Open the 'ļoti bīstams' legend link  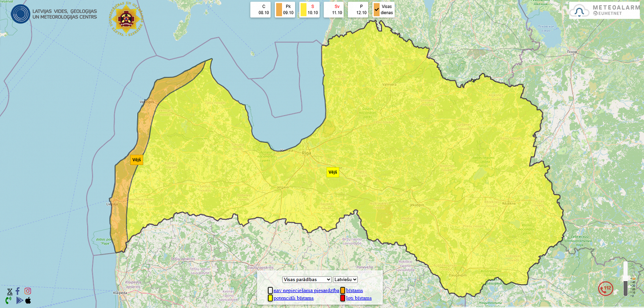[359, 298]
